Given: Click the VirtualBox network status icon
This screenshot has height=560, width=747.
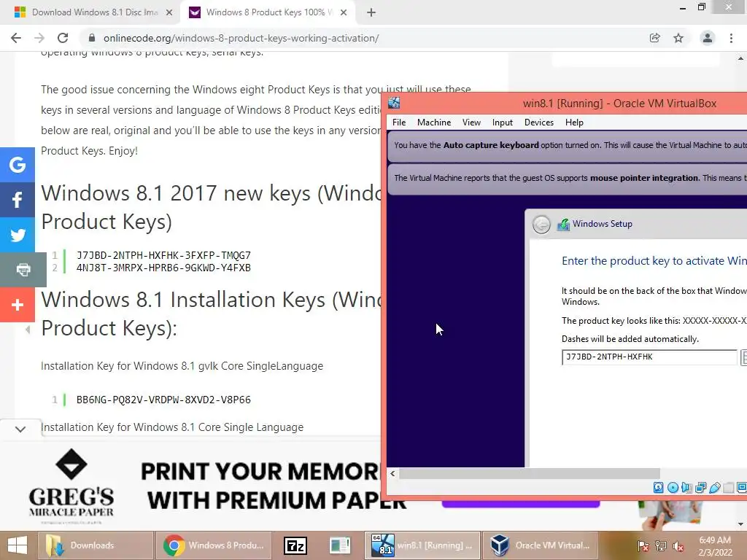Looking at the screenshot, I should point(700,487).
